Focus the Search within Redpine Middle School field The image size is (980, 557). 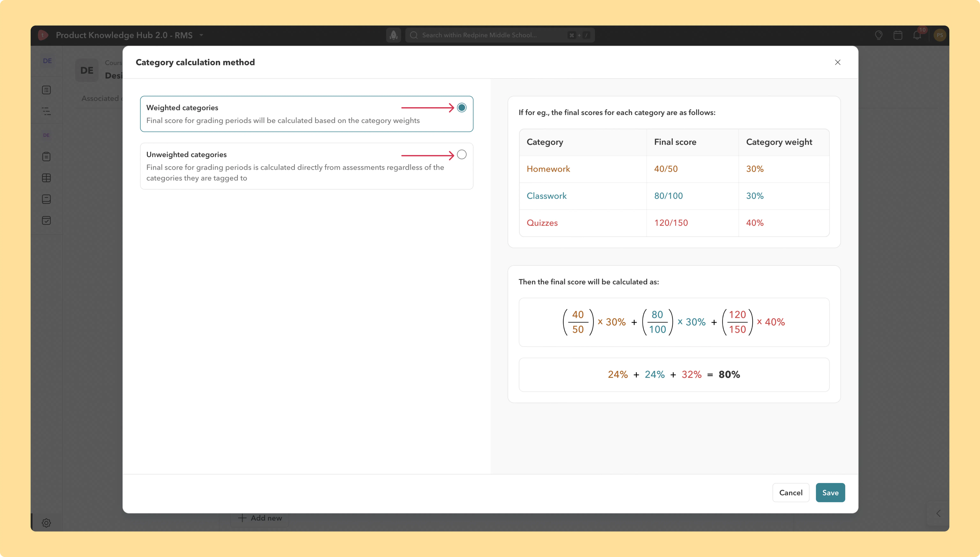click(500, 35)
